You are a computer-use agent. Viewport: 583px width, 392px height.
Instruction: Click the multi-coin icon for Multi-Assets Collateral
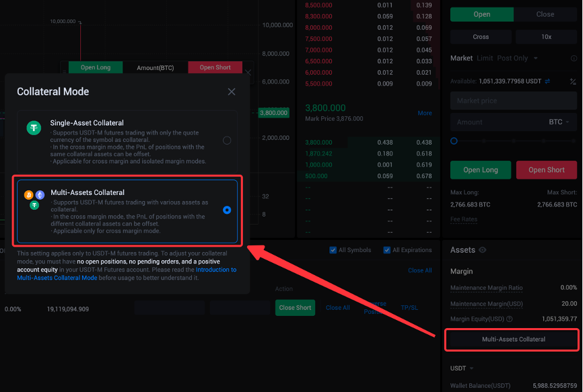34,199
